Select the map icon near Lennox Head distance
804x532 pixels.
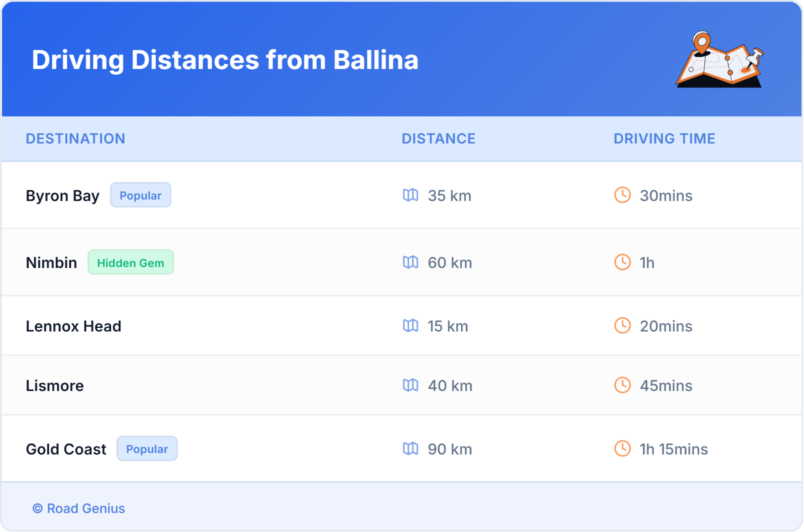point(411,326)
